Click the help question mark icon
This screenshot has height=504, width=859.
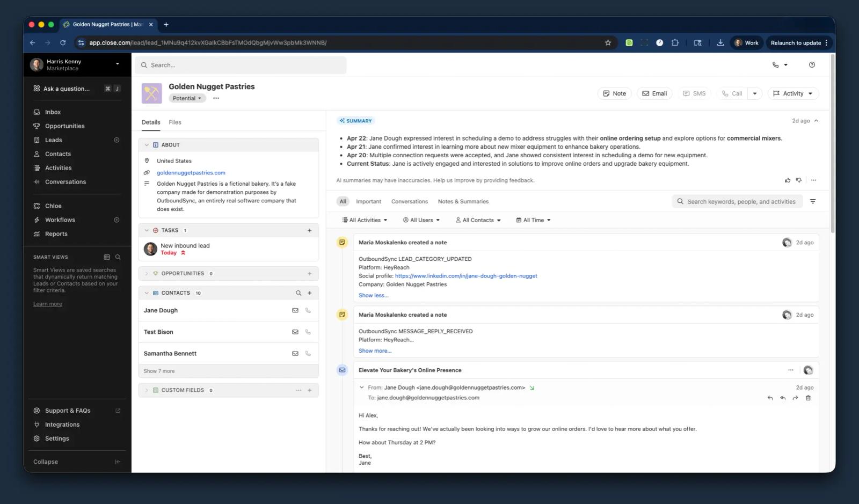(812, 65)
